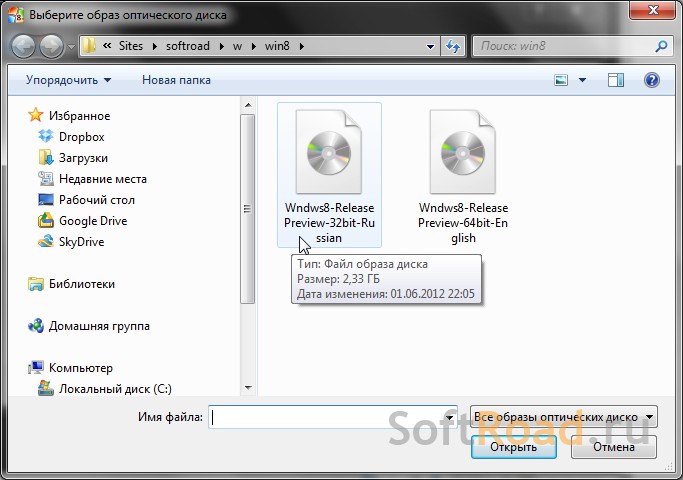Image resolution: width=683 pixels, height=480 pixels.
Task: Toggle the preview pane icon
Action: (615, 80)
